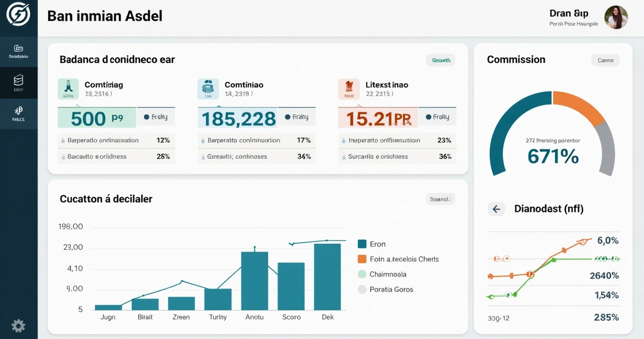Toggle the Frelty dot next to 15.21
This screenshot has height=339, width=644.
(428, 117)
